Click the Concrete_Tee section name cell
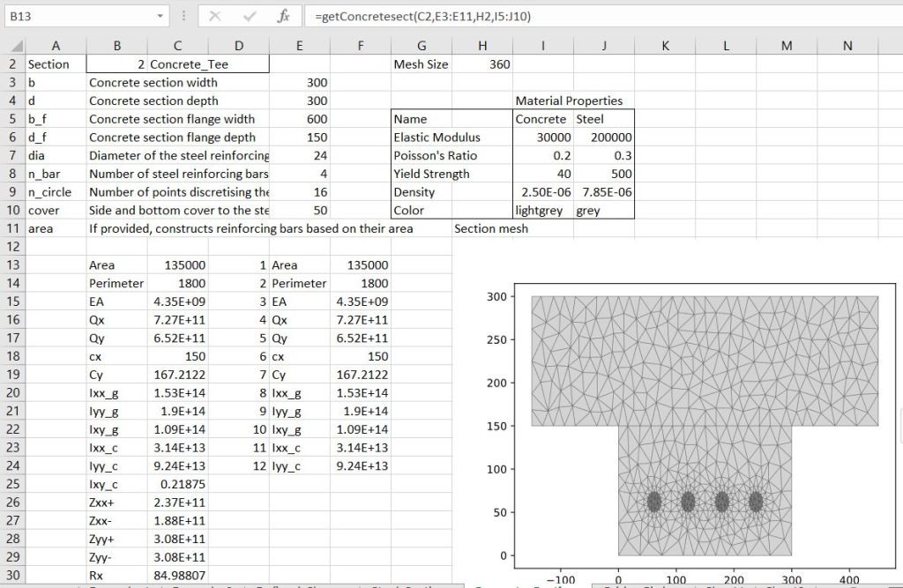This screenshot has width=903, height=588. 208,64
